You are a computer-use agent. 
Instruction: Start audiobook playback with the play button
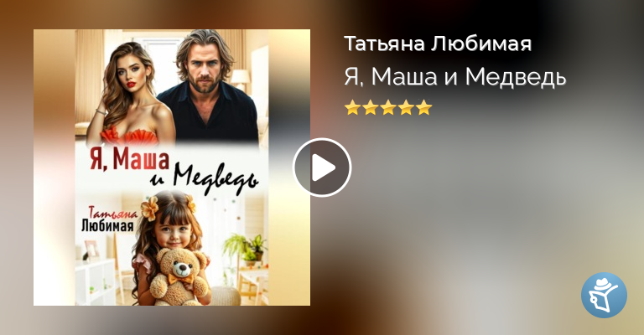322,167
